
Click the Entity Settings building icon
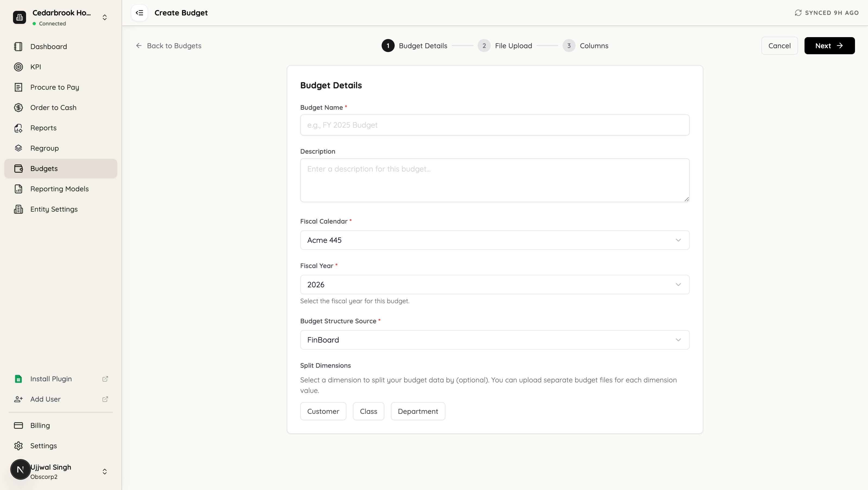tap(18, 209)
